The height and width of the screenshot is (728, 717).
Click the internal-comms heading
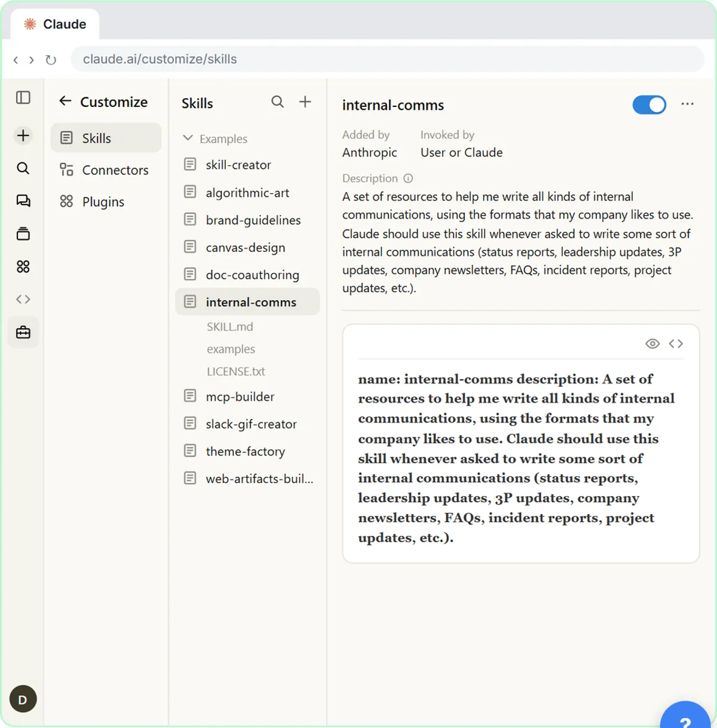point(393,105)
